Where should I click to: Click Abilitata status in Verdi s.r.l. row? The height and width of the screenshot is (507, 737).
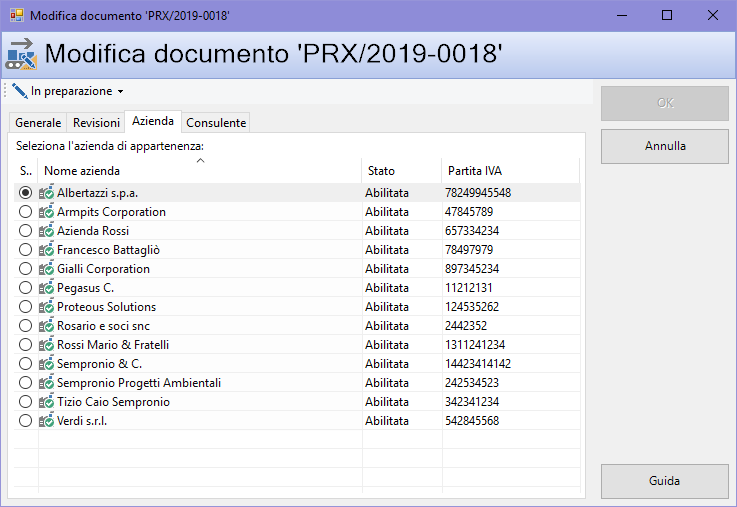pyautogui.click(x=387, y=421)
